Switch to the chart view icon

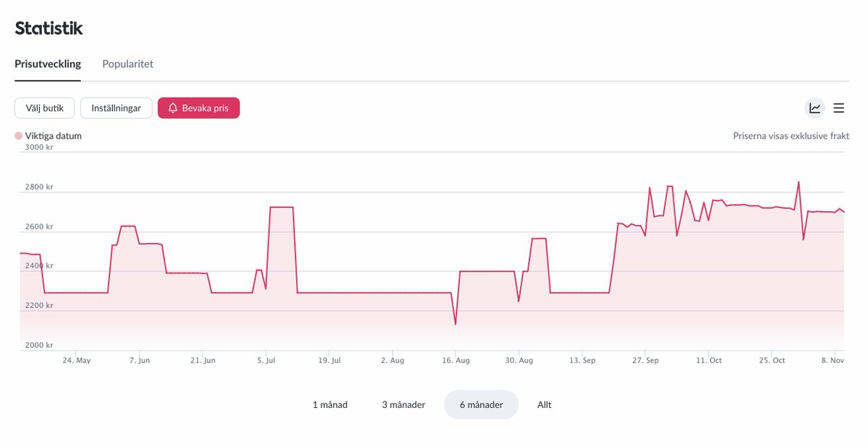(815, 108)
